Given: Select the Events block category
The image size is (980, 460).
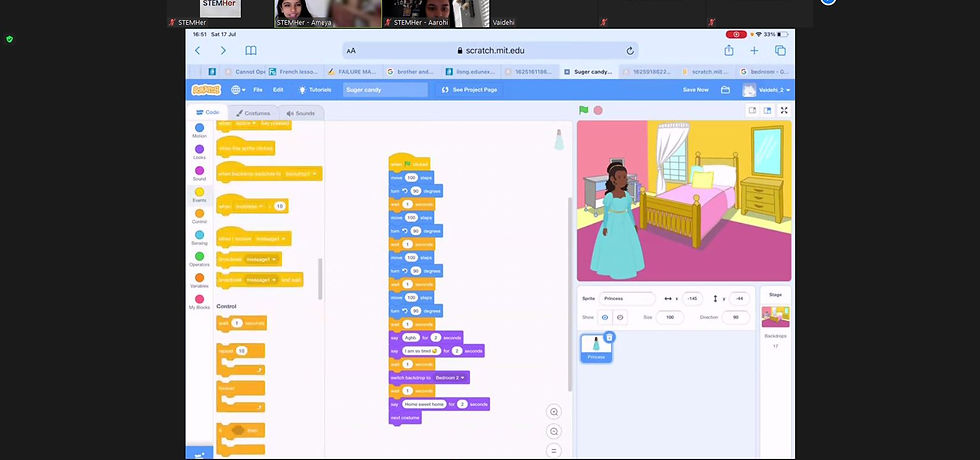Looking at the screenshot, I should point(199,195).
